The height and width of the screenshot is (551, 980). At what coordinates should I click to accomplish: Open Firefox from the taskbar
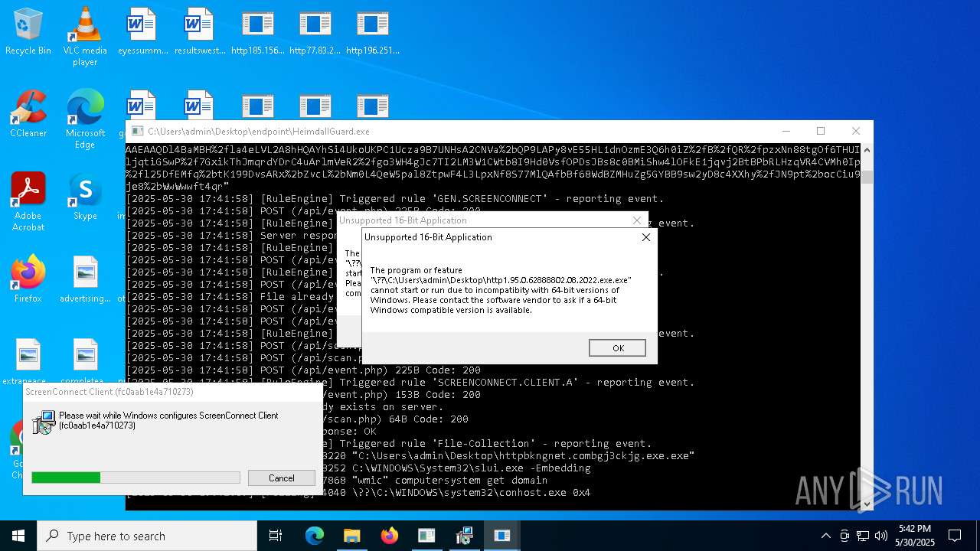[390, 536]
